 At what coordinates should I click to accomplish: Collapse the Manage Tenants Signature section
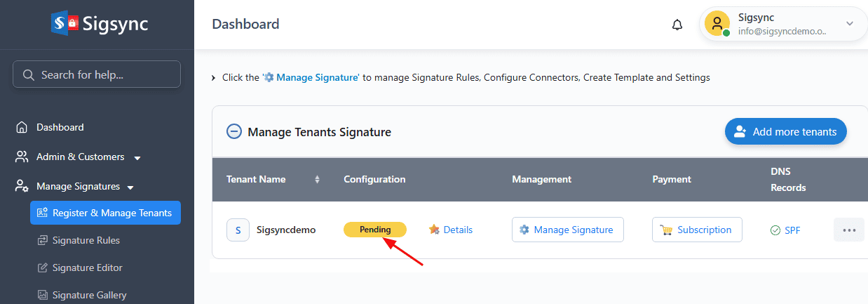tap(233, 131)
